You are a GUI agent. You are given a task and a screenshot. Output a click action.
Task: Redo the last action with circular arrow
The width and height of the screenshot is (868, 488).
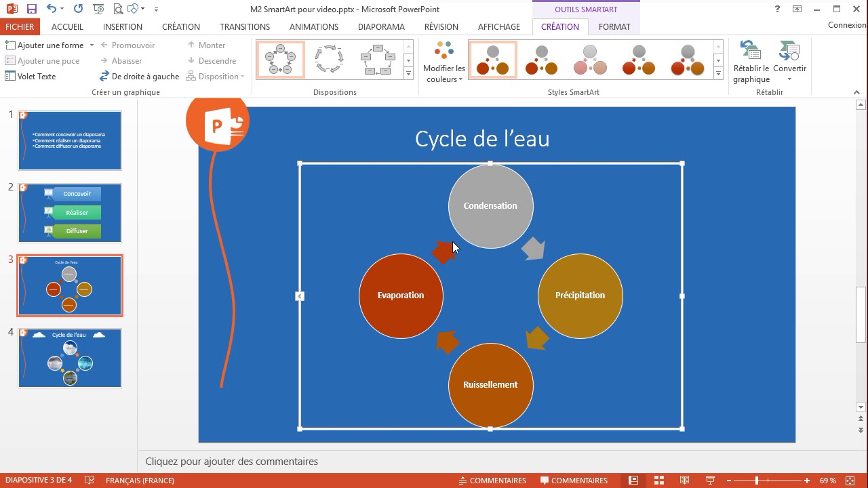[x=78, y=9]
